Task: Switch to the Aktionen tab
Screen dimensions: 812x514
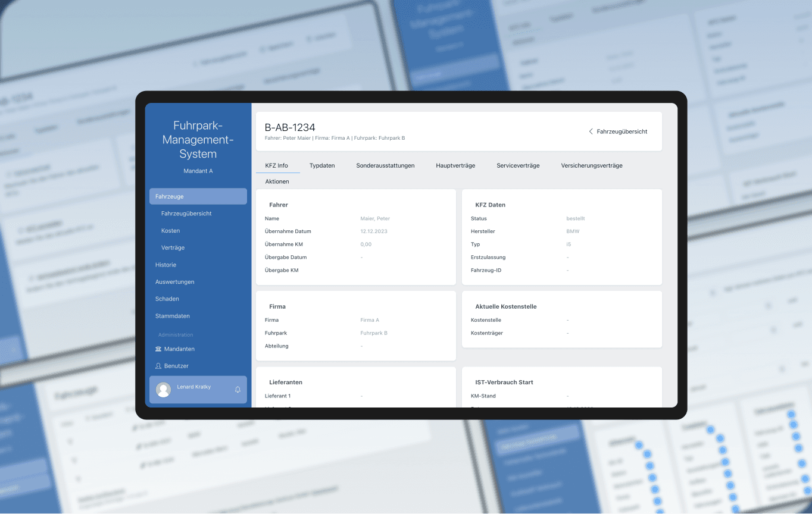Action: pyautogui.click(x=277, y=181)
